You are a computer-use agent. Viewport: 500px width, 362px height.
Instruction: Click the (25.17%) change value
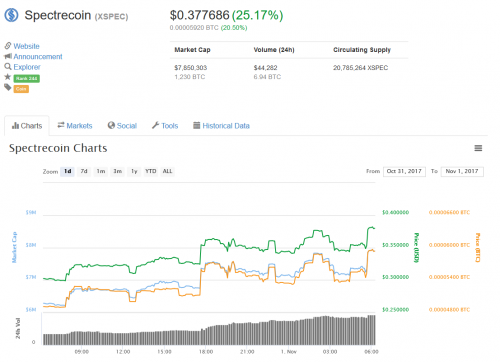(257, 15)
